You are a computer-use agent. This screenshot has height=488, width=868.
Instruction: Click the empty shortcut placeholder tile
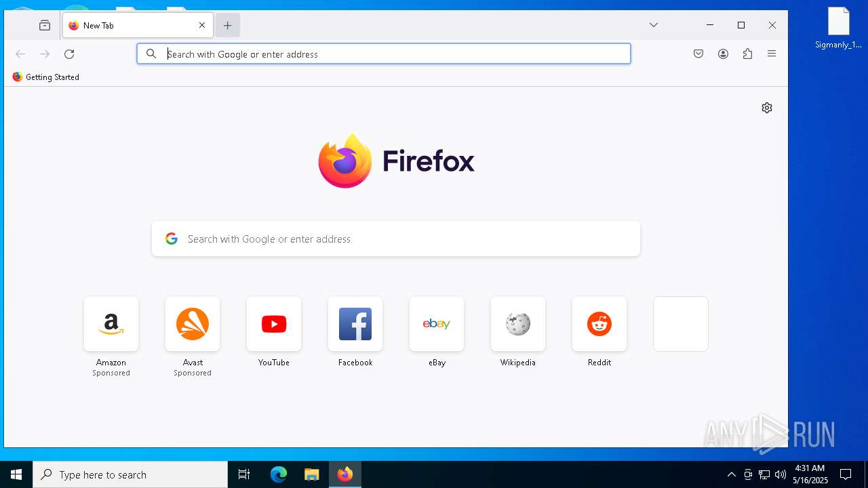coord(681,324)
